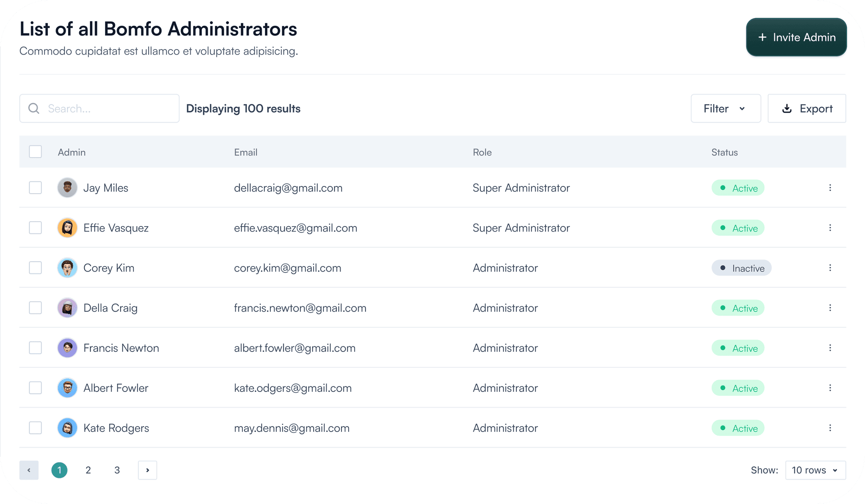Click Corey Kim's avatar picture
This screenshot has height=504, width=865.
(x=67, y=268)
